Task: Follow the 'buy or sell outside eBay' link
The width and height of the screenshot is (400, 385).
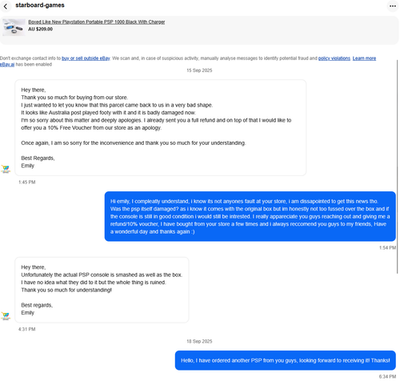Action: tap(86, 58)
